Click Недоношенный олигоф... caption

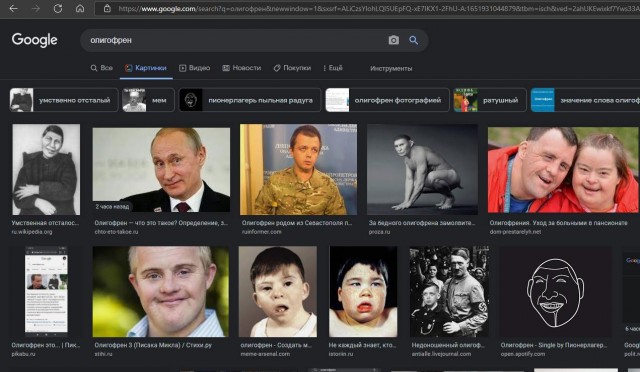click(448, 345)
